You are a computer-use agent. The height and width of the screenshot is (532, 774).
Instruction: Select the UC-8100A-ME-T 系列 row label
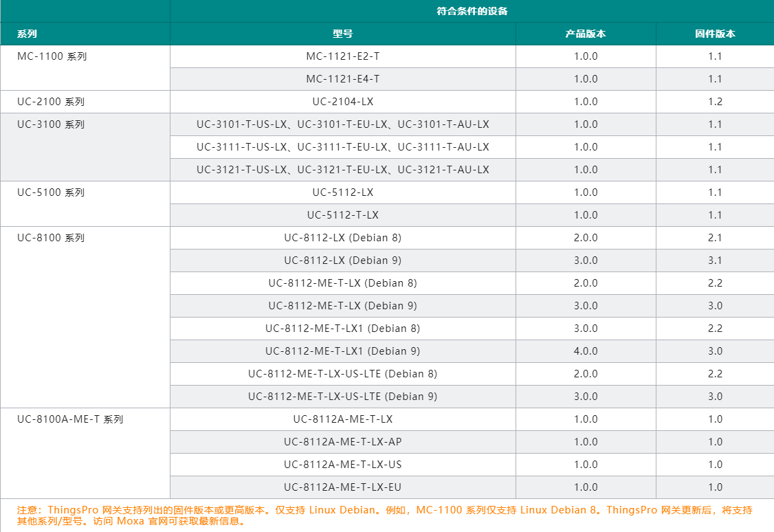(70, 419)
